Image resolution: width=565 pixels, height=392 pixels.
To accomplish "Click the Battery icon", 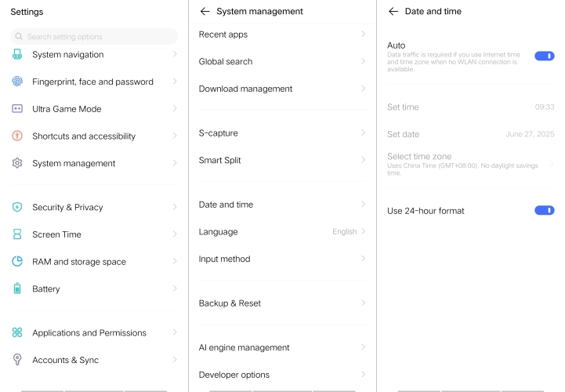I will 17,289.
